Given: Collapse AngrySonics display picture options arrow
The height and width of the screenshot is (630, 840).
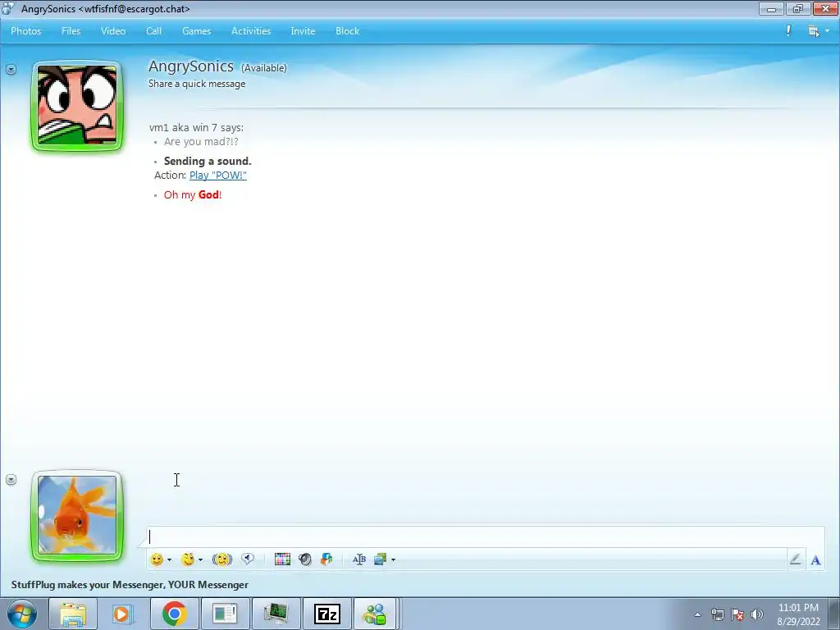Looking at the screenshot, I should (x=11, y=69).
